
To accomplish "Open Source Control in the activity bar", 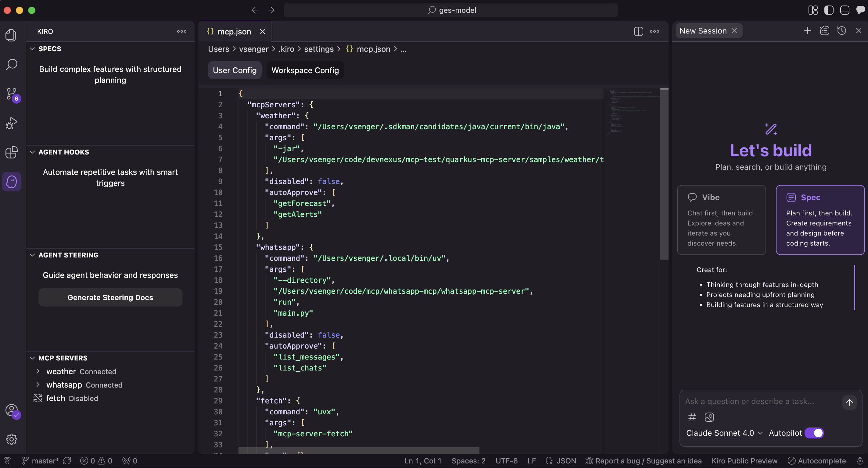I will coord(12,94).
